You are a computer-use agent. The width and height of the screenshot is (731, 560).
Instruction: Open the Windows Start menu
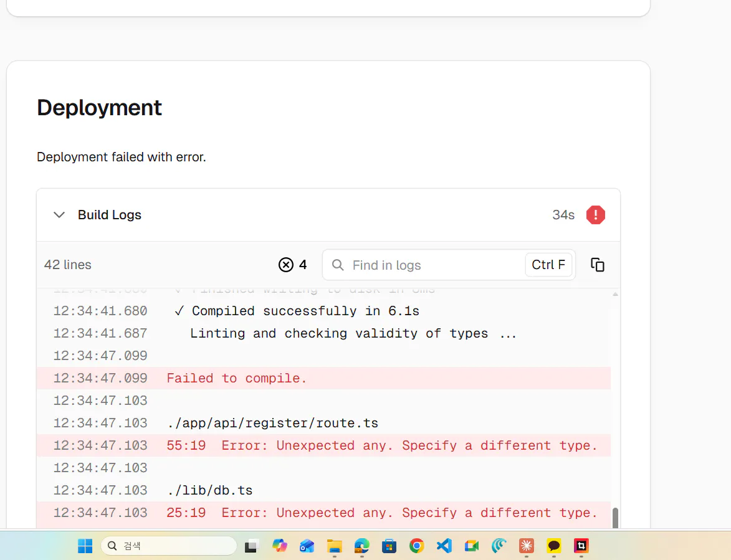pos(85,546)
